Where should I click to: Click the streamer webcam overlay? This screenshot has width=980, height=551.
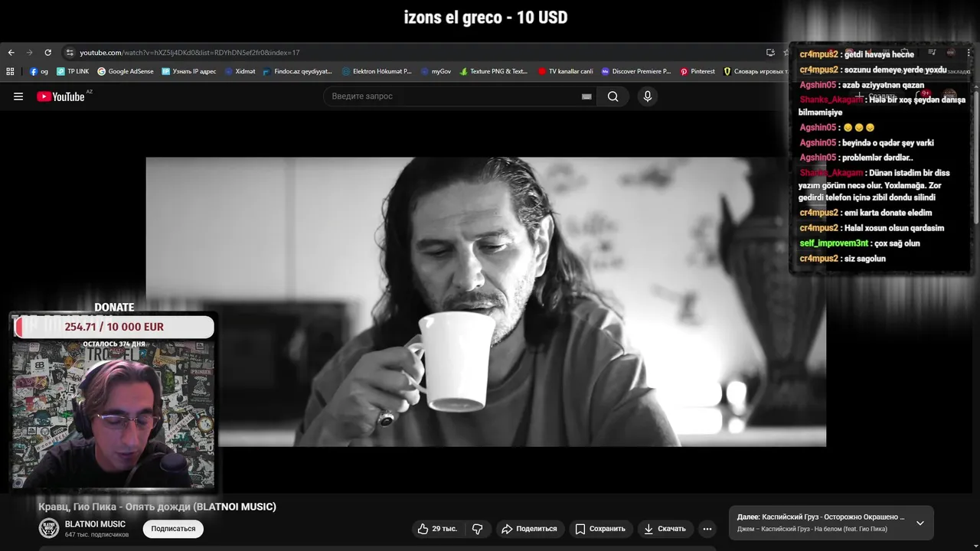[x=113, y=413]
